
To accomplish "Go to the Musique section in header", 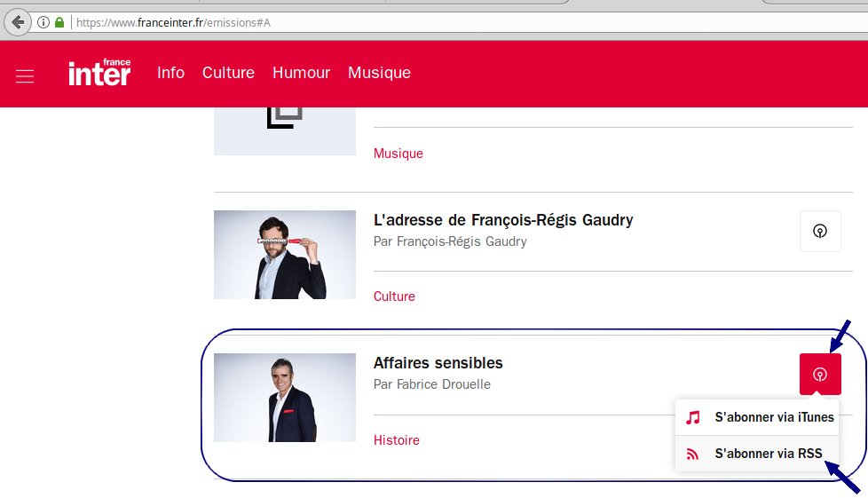I will [x=379, y=73].
